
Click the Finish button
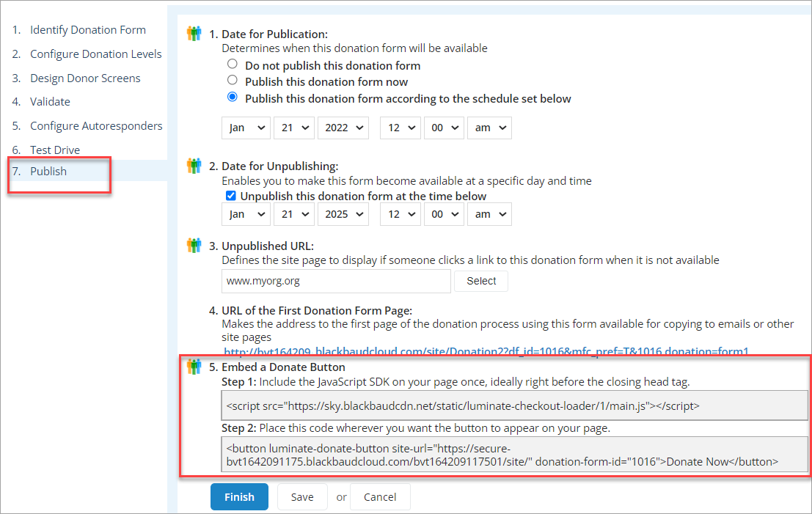point(239,497)
